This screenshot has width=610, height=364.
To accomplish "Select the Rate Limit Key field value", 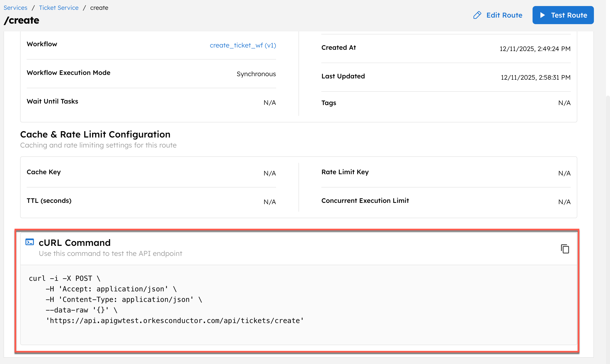I will [564, 173].
